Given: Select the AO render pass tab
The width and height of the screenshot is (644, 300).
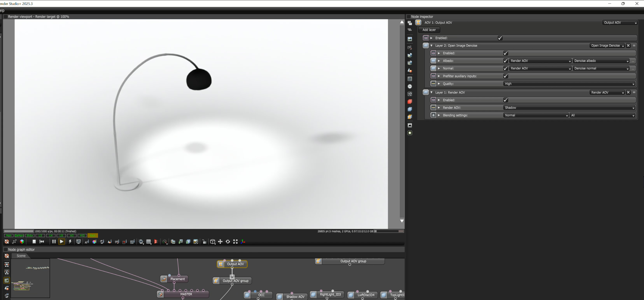Looking at the screenshot, I should tap(72, 236).
